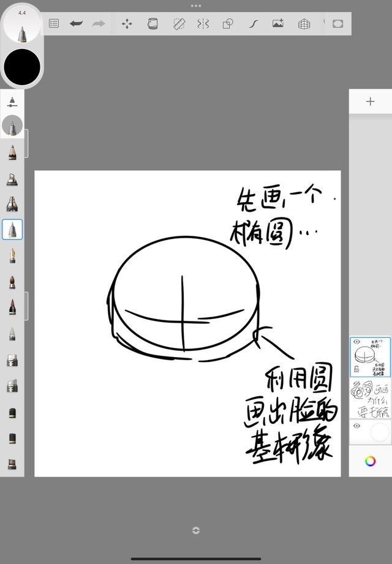
Task: Expand the toolbar with the three-dot handle
Action: point(196,6)
